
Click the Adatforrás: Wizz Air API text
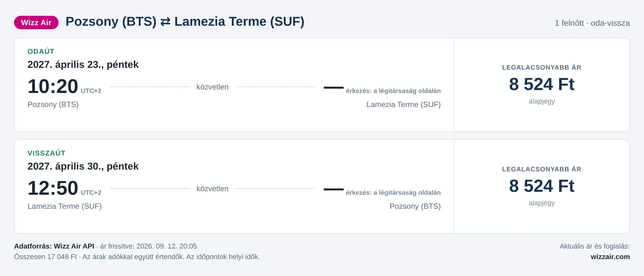(x=54, y=246)
